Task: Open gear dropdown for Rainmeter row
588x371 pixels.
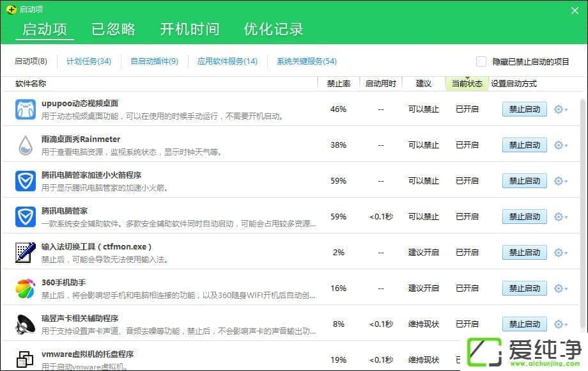Action: coord(560,145)
